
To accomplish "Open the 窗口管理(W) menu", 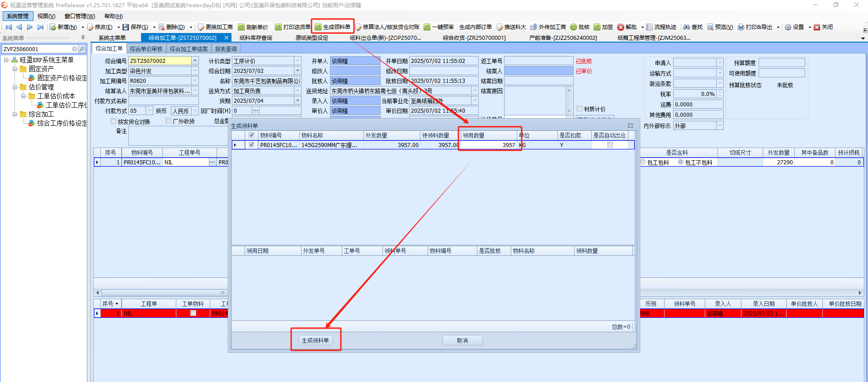I will pyautogui.click(x=80, y=16).
